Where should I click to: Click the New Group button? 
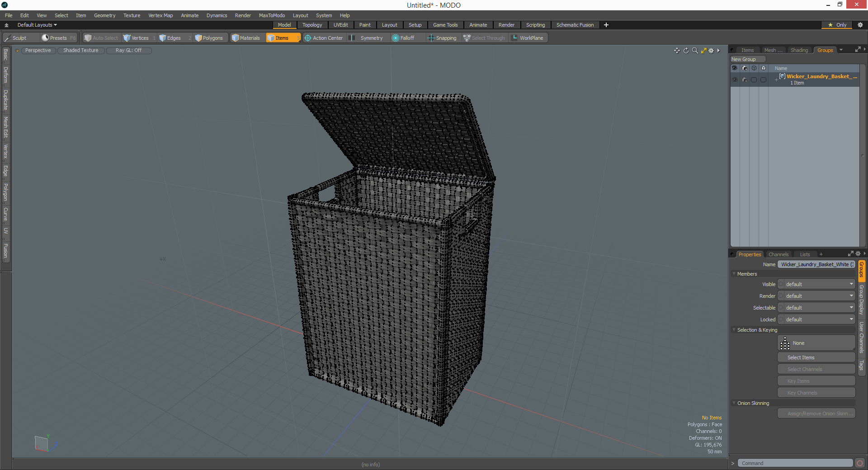tap(748, 59)
